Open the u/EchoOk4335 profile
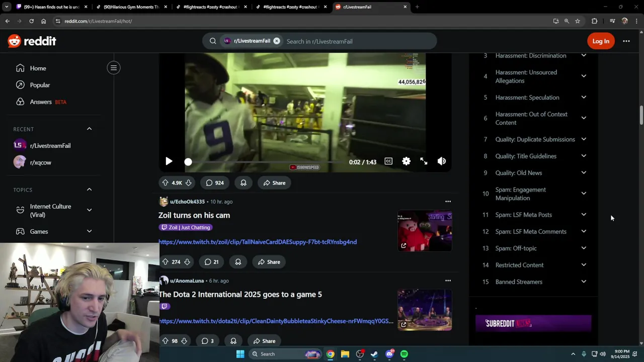 (x=187, y=202)
